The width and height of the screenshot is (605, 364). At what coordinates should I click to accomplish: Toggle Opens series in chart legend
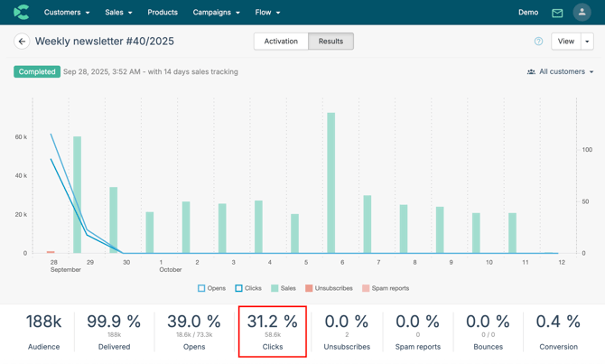point(211,288)
